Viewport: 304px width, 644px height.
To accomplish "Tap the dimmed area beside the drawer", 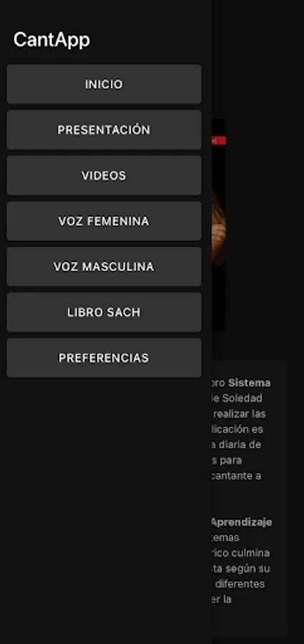I will tap(258, 62).
